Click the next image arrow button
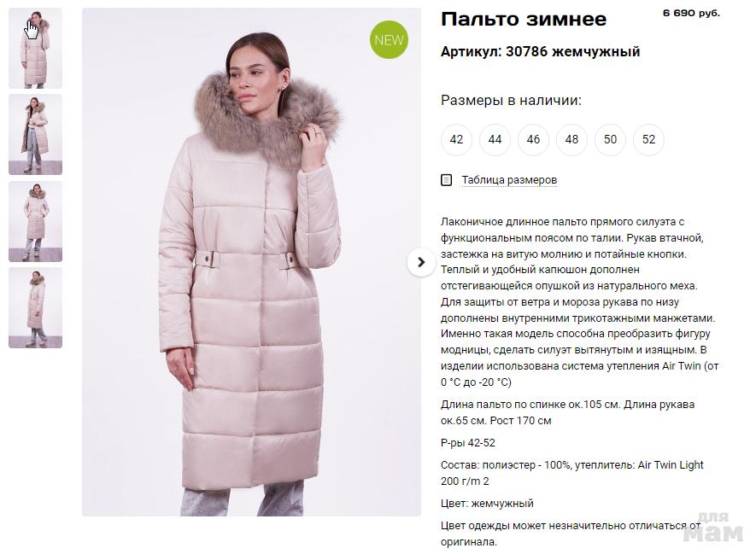756x554 pixels. pos(421,263)
